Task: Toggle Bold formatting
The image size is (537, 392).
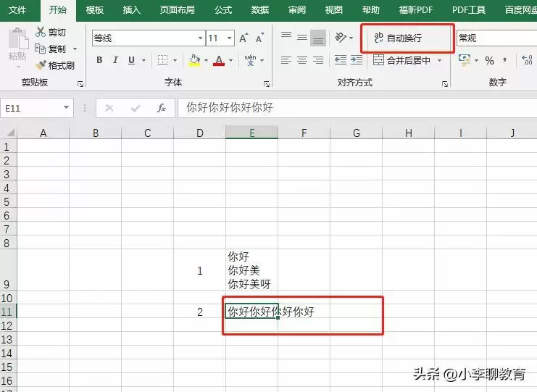Action: coord(99,60)
